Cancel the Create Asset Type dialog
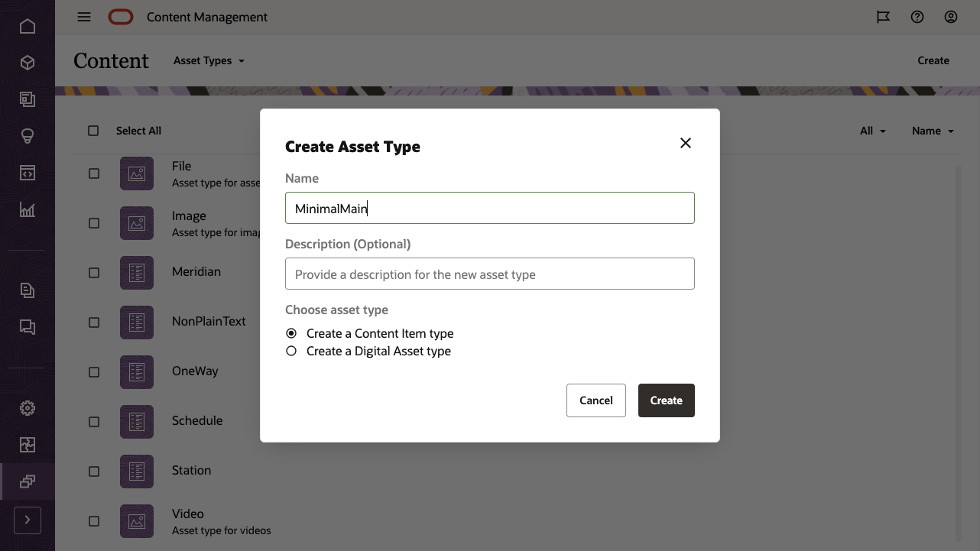Image resolution: width=980 pixels, height=551 pixels. 595,400
